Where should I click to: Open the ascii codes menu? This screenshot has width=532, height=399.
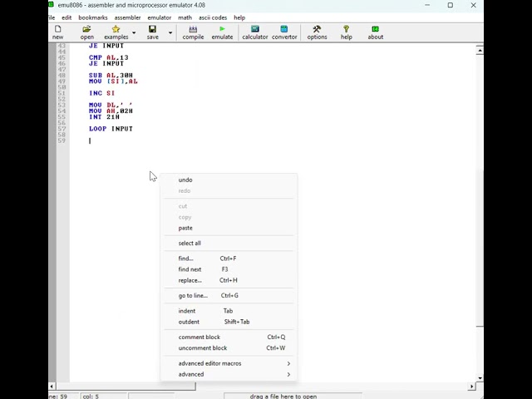click(213, 17)
